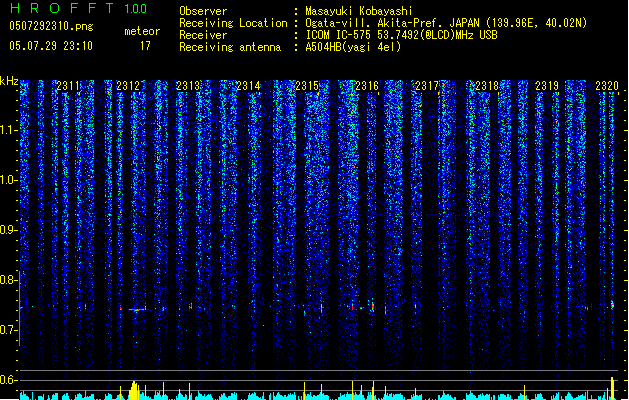Click the 2318 time marker
The height and width of the screenshot is (400, 629).
[x=487, y=86]
